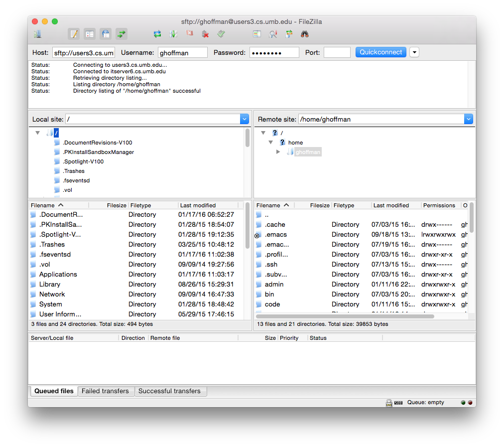Viewport: 504px width, 447px height.
Task: Toggle processing of transfer queue icon
Action: (x=173, y=34)
